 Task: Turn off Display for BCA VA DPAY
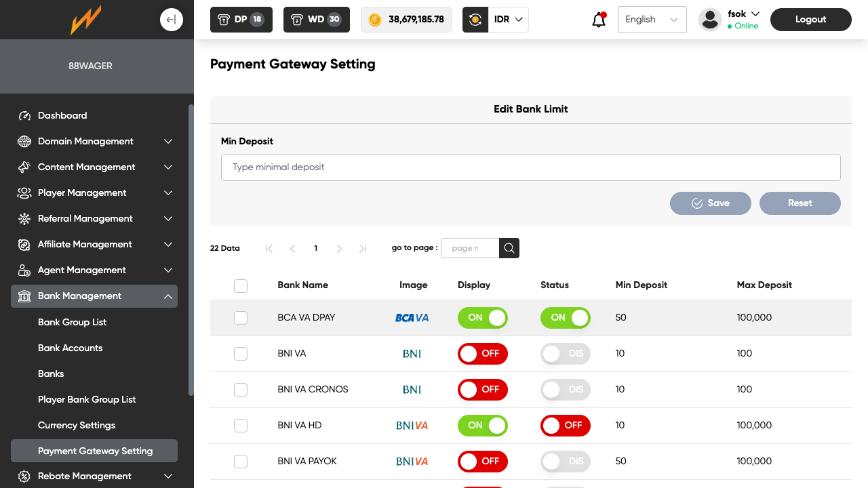tap(483, 318)
